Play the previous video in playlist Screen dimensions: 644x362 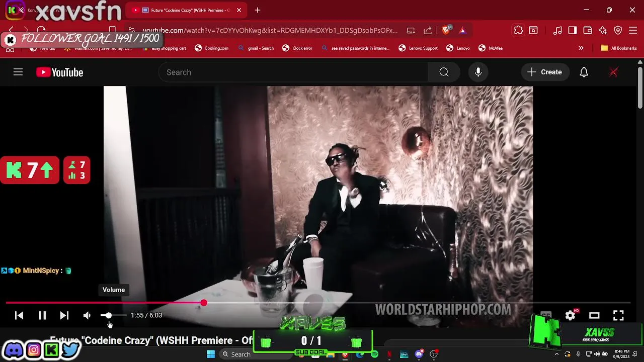tap(19, 315)
